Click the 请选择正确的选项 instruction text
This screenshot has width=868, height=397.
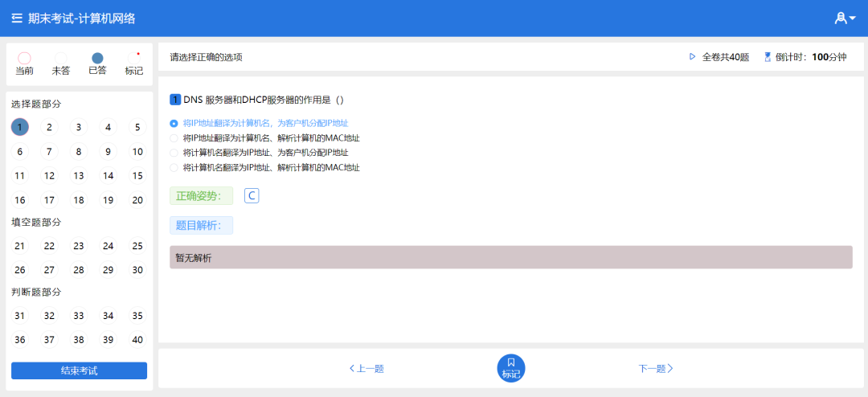(206, 56)
